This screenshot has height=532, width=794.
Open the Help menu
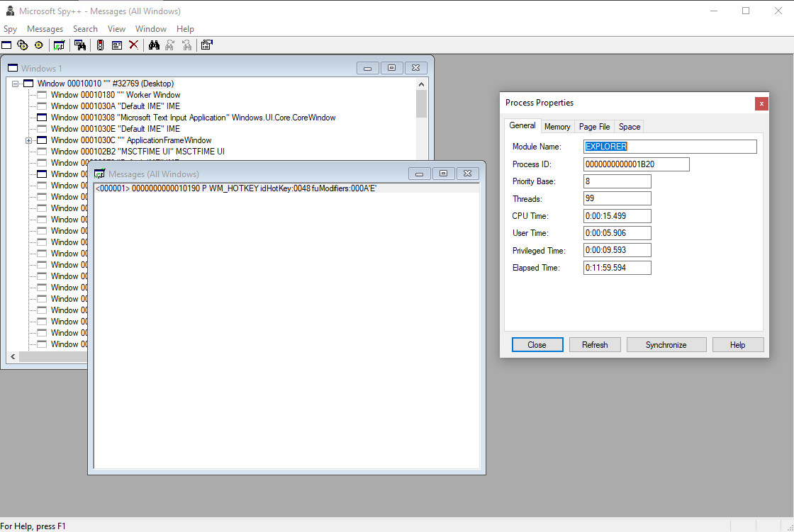point(185,29)
